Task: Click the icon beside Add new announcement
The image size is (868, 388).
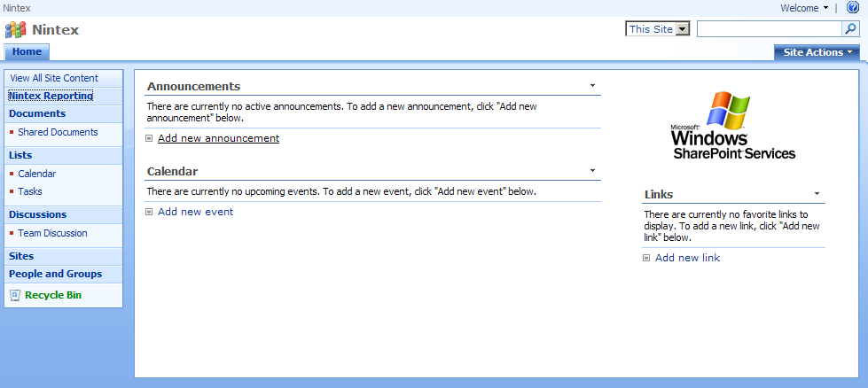Action: click(x=149, y=138)
